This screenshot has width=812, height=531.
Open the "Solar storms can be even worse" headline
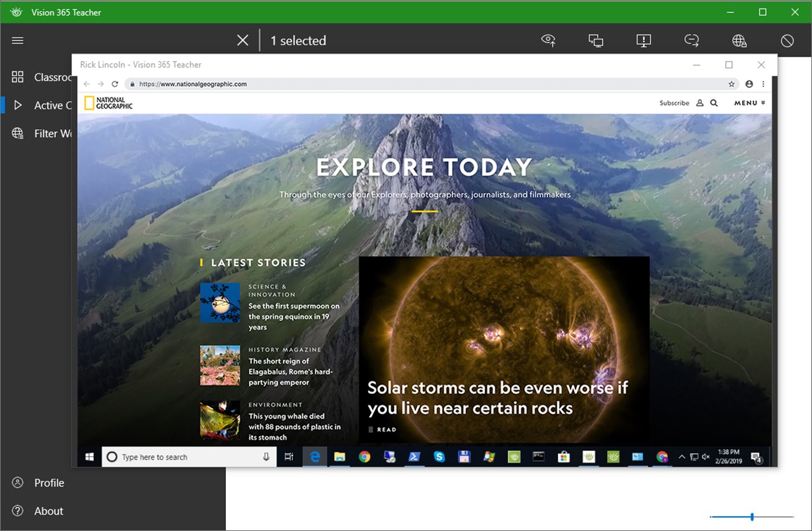tap(497, 398)
